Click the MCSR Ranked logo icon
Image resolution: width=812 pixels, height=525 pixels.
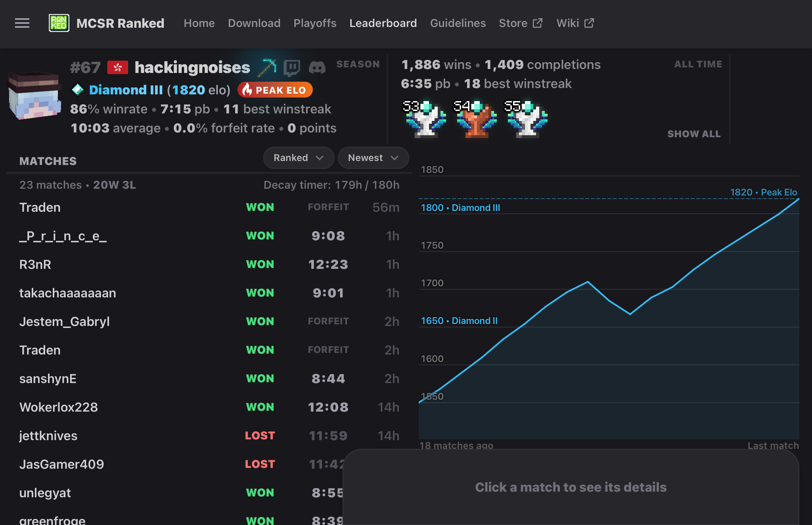pos(59,23)
